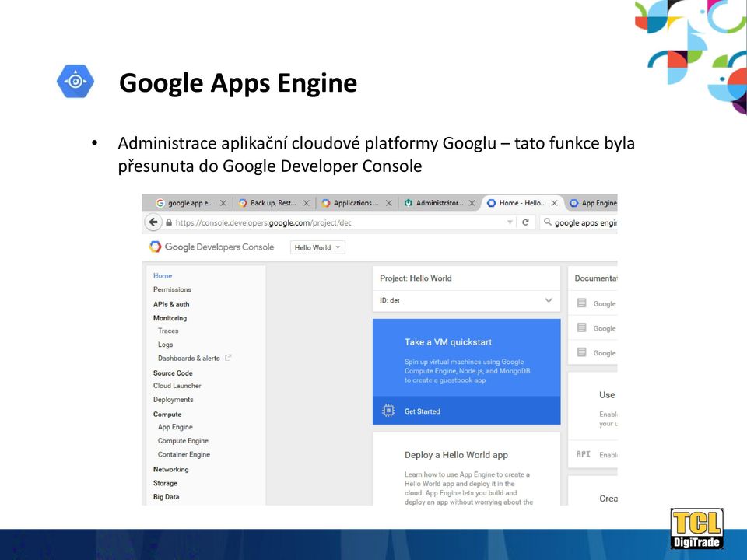Switch to the 'Administrátor...' tab
Screen dimensions: 747x560
pos(439,203)
